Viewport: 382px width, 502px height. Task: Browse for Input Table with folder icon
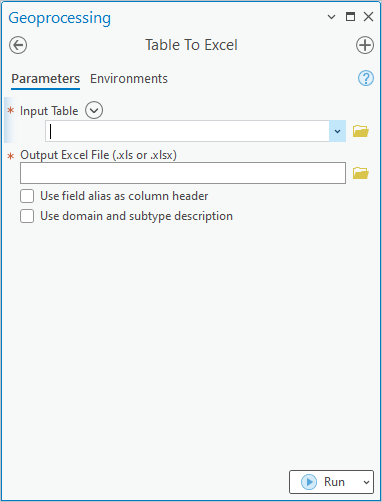click(x=361, y=131)
